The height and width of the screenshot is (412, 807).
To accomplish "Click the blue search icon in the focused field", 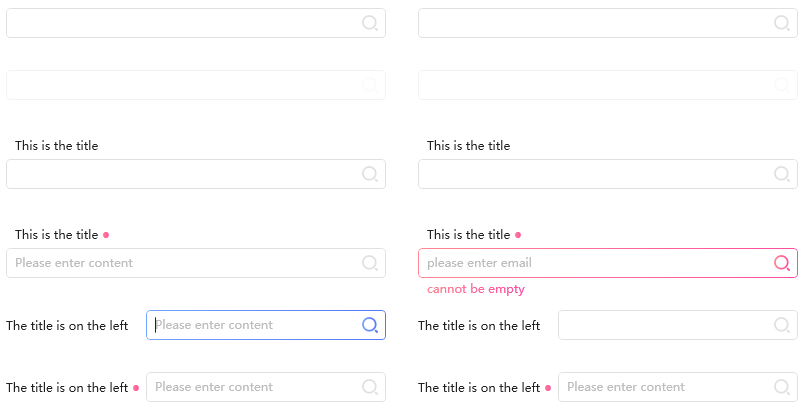I will click(370, 325).
